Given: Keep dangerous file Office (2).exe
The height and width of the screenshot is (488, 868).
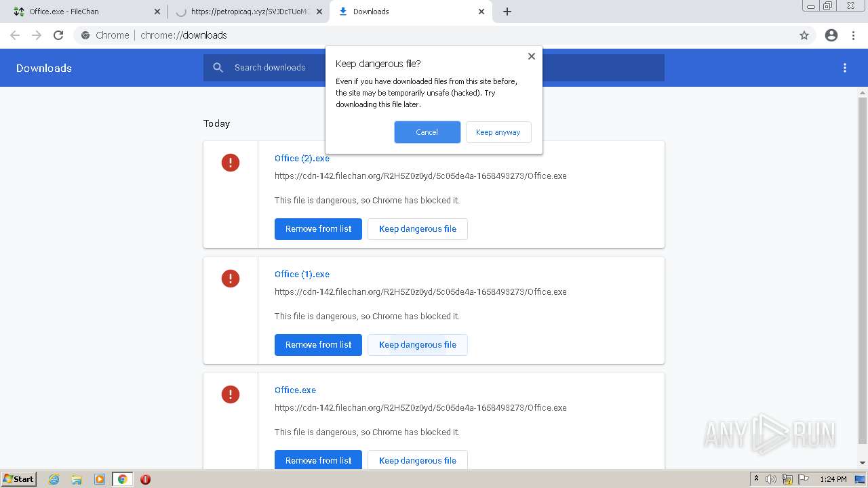Looking at the screenshot, I should 418,229.
